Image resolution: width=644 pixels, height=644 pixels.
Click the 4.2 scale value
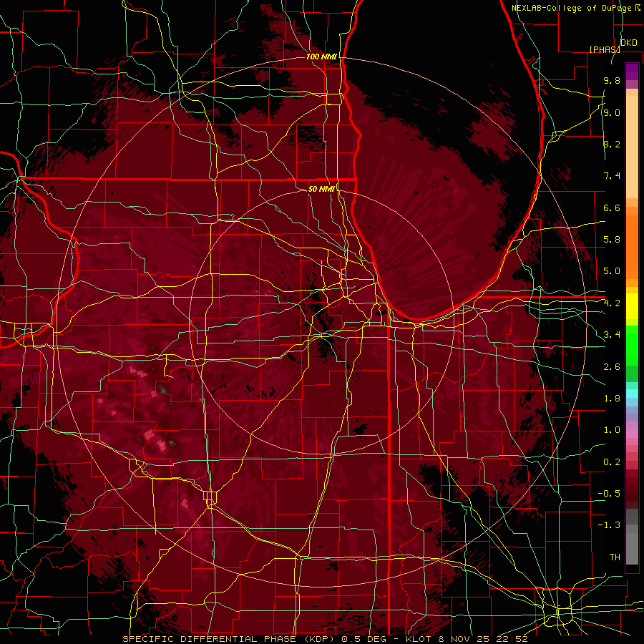pos(612,303)
